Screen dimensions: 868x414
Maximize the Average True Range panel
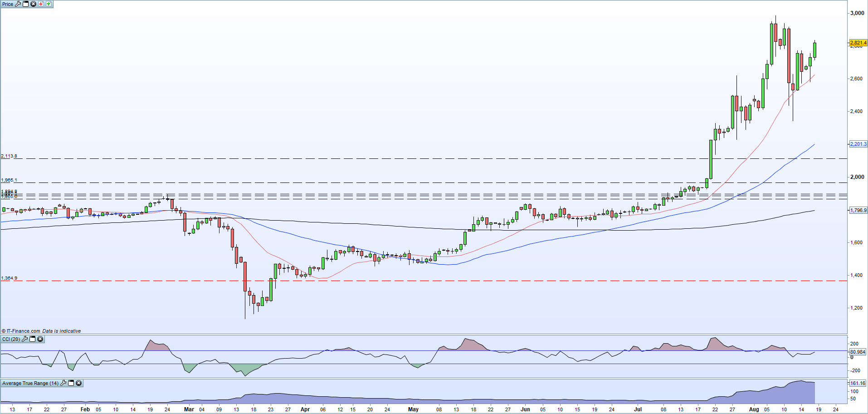pos(71,383)
